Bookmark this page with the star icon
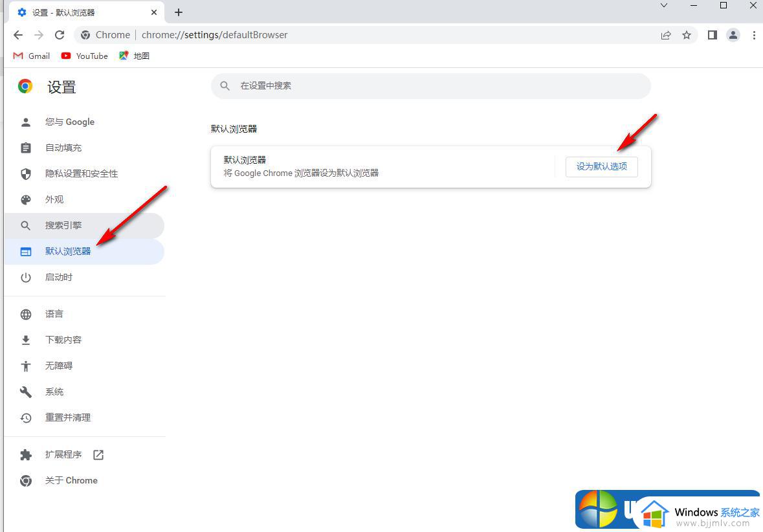Viewport: 763px width, 532px height. [x=687, y=35]
